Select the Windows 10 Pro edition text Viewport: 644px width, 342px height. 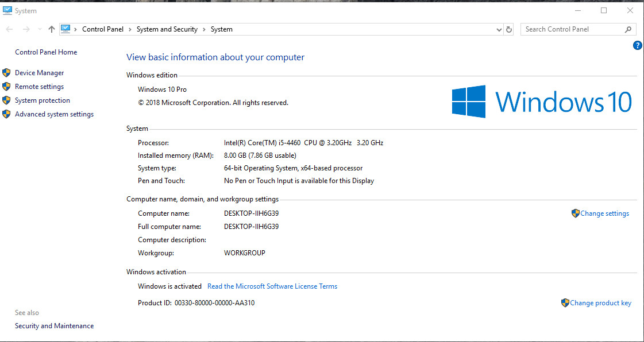pos(162,90)
